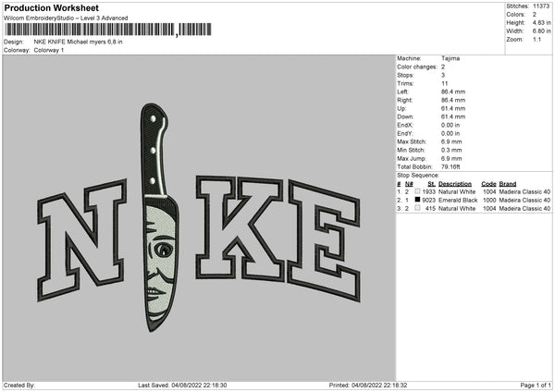Screen dimensions: 555x392
Task: Click design name NKE KNIFE Michael myers
Action: click(78, 42)
